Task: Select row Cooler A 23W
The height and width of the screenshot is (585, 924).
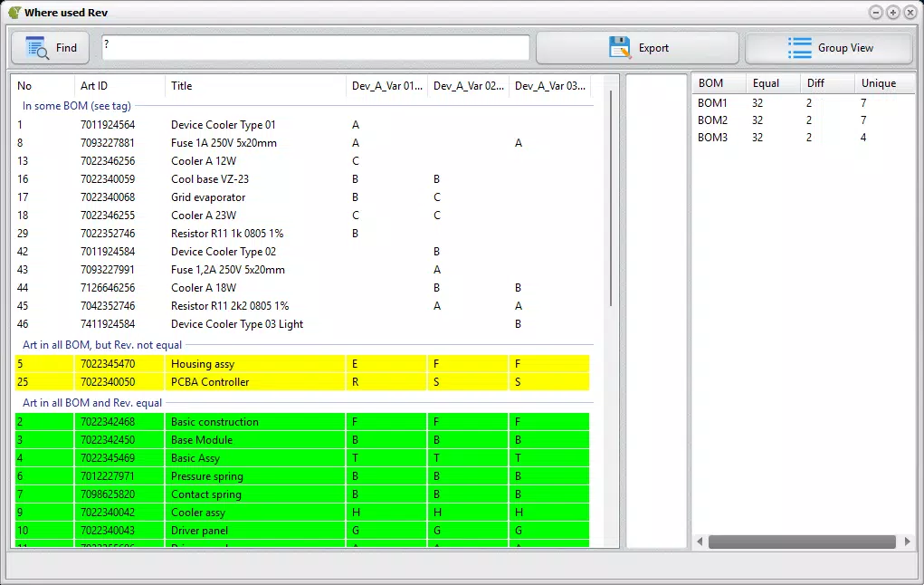Action: point(302,216)
